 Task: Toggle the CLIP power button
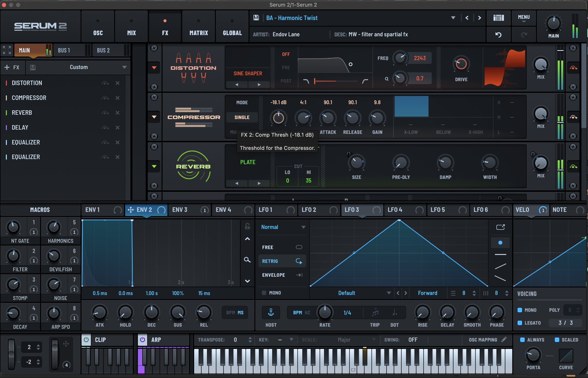86,340
